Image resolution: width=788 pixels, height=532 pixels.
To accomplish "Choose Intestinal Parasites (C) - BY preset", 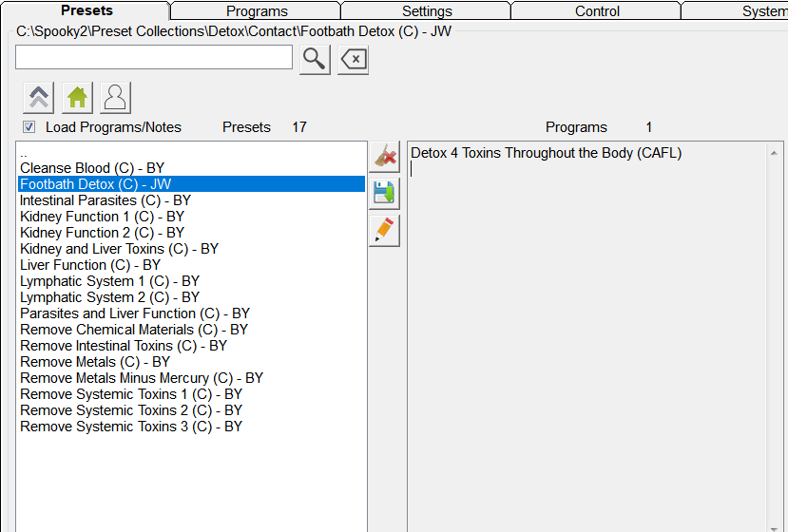I will click(106, 200).
